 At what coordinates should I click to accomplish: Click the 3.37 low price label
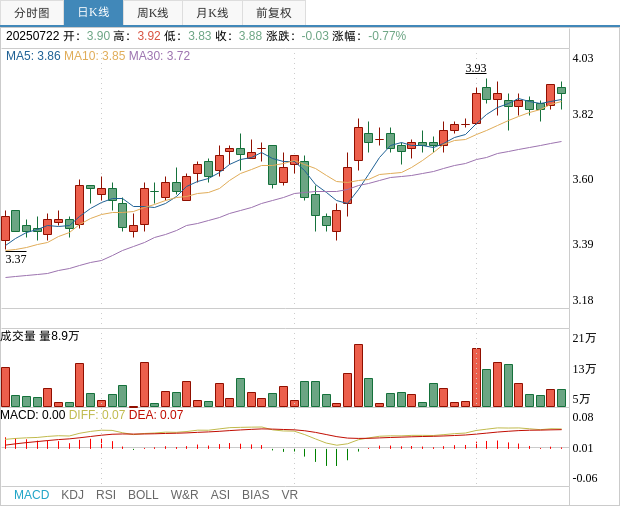16,259
